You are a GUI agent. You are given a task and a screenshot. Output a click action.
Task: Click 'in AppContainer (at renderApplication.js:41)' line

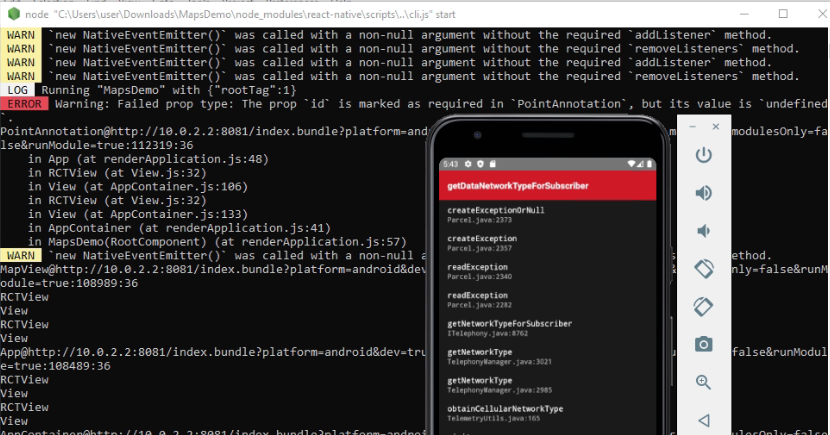(179, 228)
